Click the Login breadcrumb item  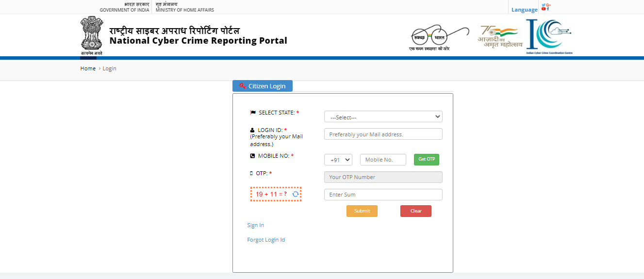tap(110, 68)
